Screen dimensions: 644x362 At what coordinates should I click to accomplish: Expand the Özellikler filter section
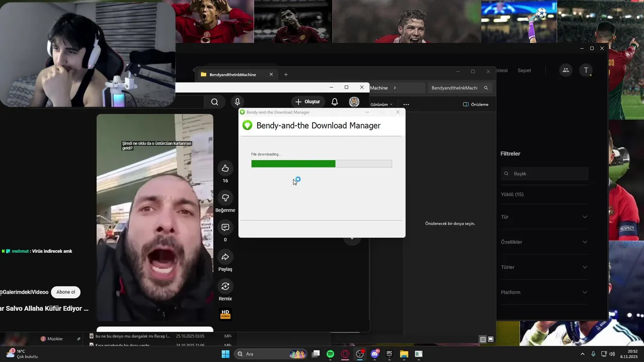[544, 242]
